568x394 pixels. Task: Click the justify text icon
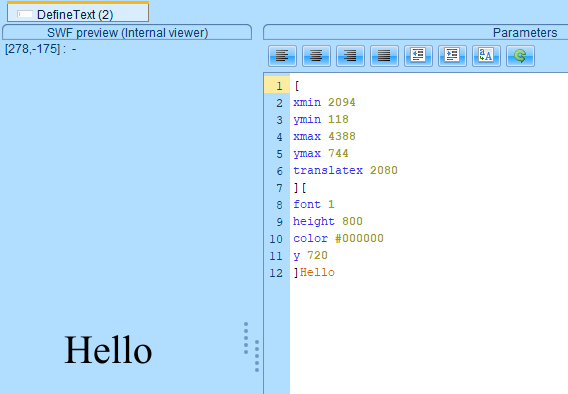point(384,56)
